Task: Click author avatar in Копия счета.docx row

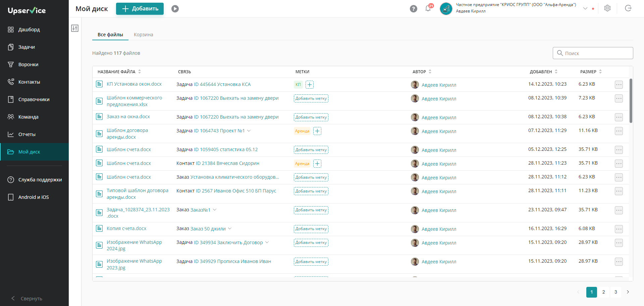Action: 415,229
